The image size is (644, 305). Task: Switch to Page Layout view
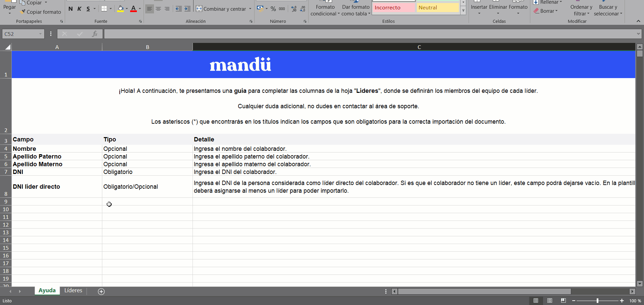click(x=550, y=301)
